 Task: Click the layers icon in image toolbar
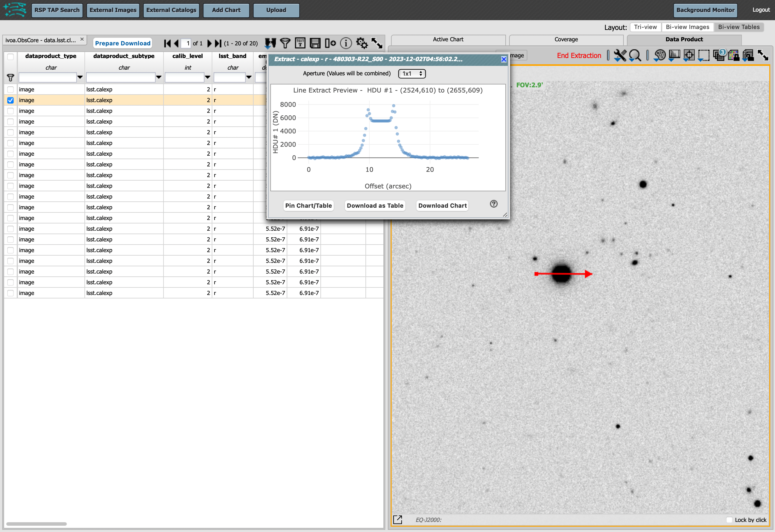(721, 55)
